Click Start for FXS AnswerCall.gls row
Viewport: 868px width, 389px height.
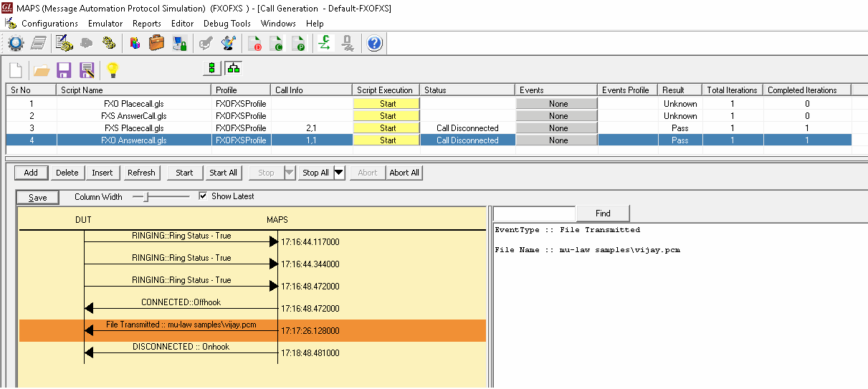(x=388, y=115)
